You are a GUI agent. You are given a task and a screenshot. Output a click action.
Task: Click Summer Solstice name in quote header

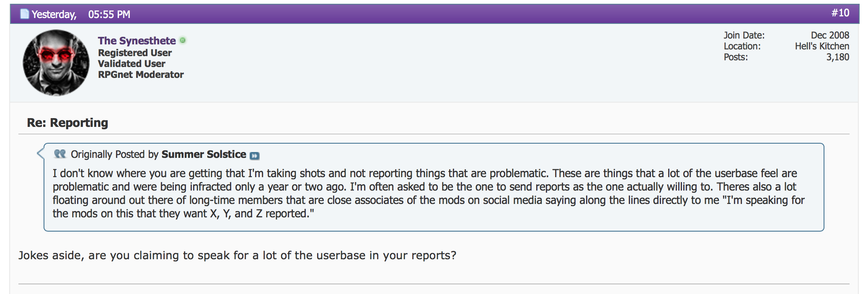coord(204,154)
